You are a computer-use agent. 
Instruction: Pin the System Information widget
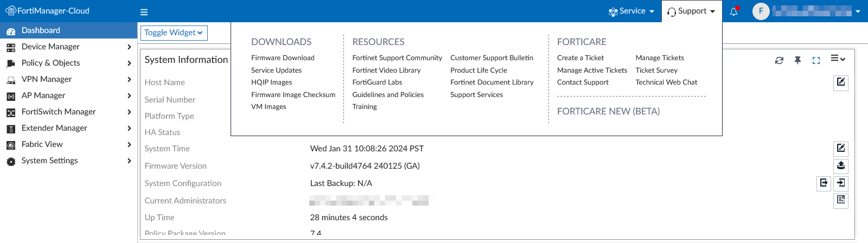[x=797, y=60]
